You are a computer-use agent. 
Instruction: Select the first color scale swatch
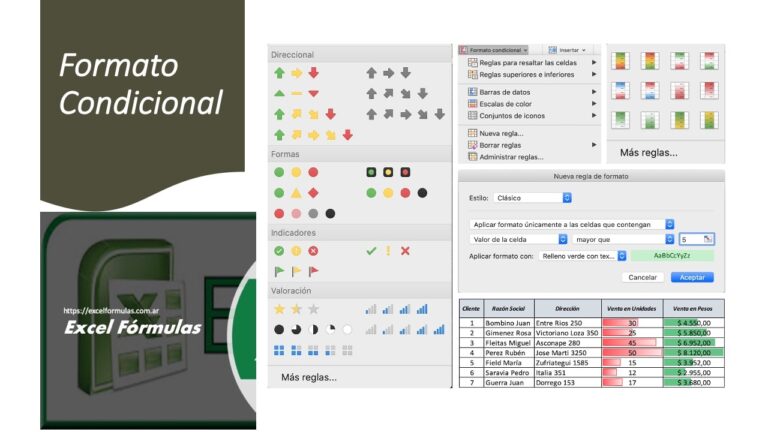619,61
